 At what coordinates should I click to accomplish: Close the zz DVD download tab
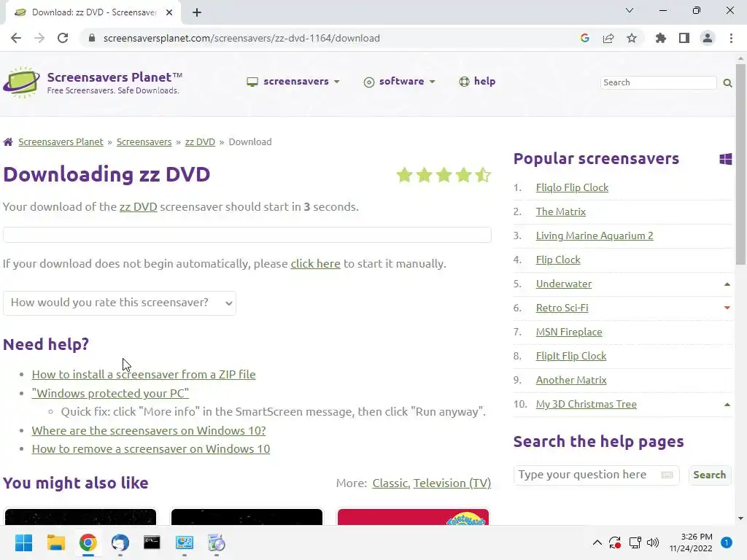point(169,12)
